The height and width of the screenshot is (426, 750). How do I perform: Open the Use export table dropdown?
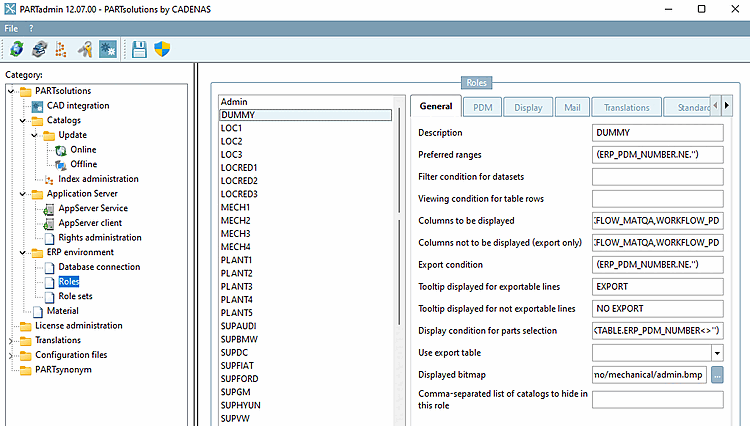[x=717, y=353]
